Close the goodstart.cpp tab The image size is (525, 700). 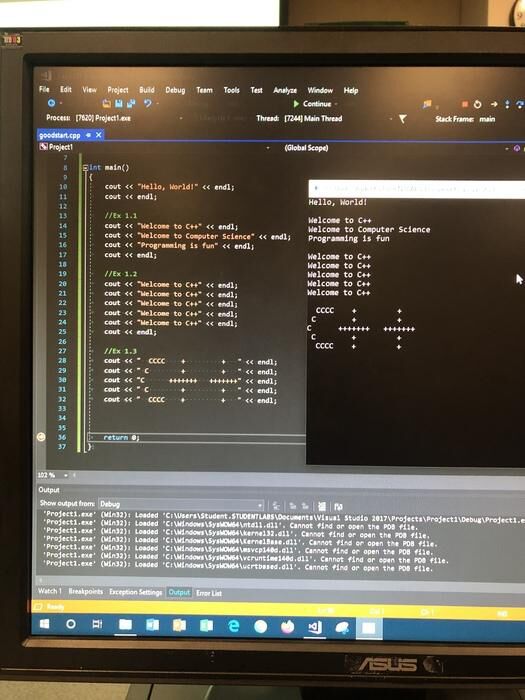[x=99, y=135]
